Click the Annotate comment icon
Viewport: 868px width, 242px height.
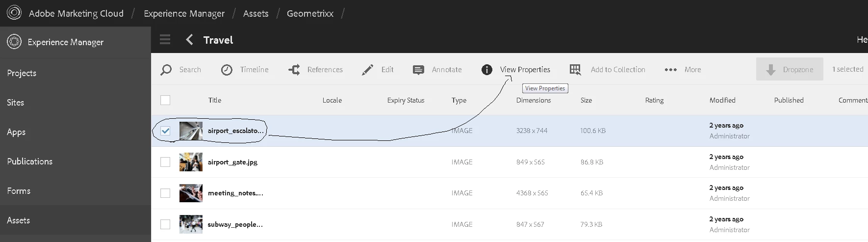(418, 70)
